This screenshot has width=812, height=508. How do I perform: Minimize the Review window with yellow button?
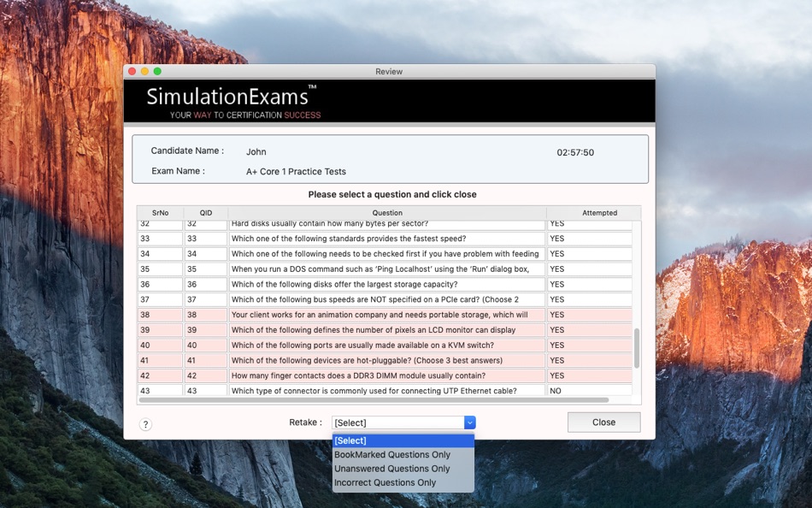point(144,72)
